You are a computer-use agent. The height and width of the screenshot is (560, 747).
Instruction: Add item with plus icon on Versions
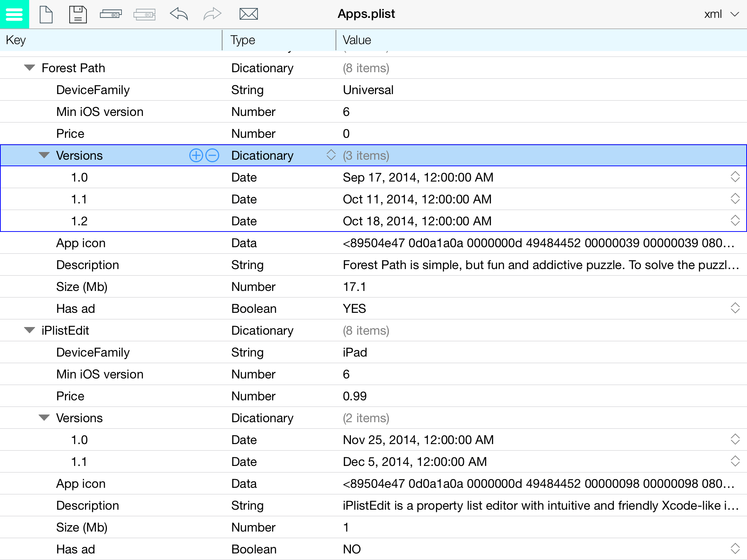point(196,156)
